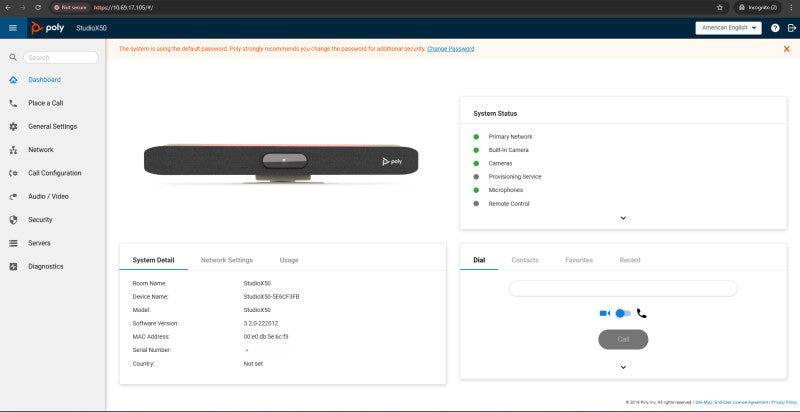
Task: Click the Dashboard home icon
Action: click(13, 80)
